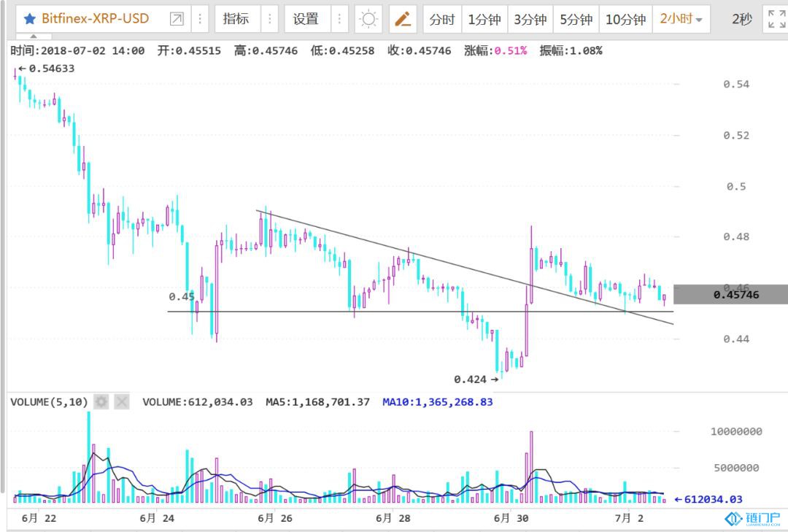Click the 7月 2 date label
This screenshot has height=532, width=788.
629,518
